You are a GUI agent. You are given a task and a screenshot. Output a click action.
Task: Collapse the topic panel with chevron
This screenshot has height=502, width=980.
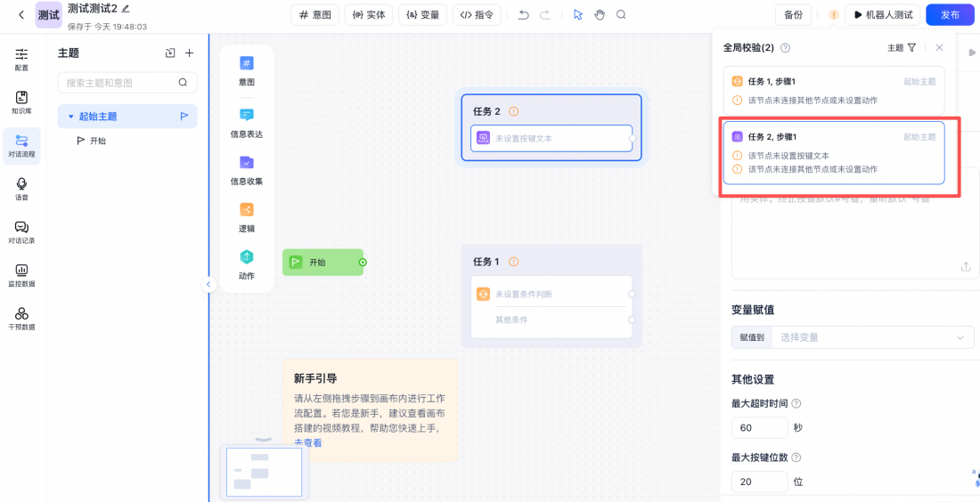[x=208, y=285]
